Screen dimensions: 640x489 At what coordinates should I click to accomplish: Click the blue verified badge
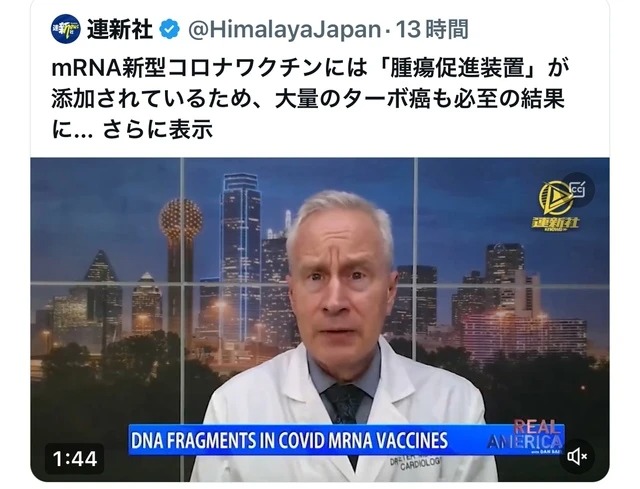pos(169,29)
